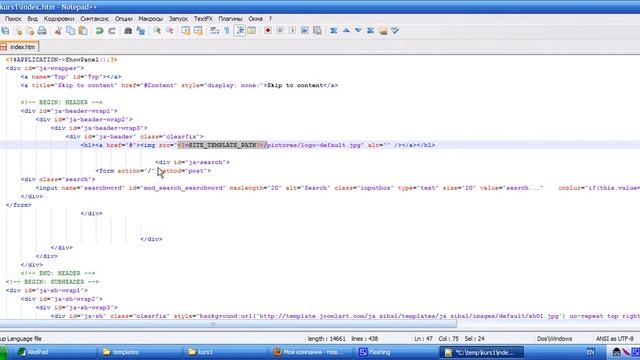This screenshot has width=640, height=360.
Task: Toggle word wrap toolbar button
Action: click(215, 31)
